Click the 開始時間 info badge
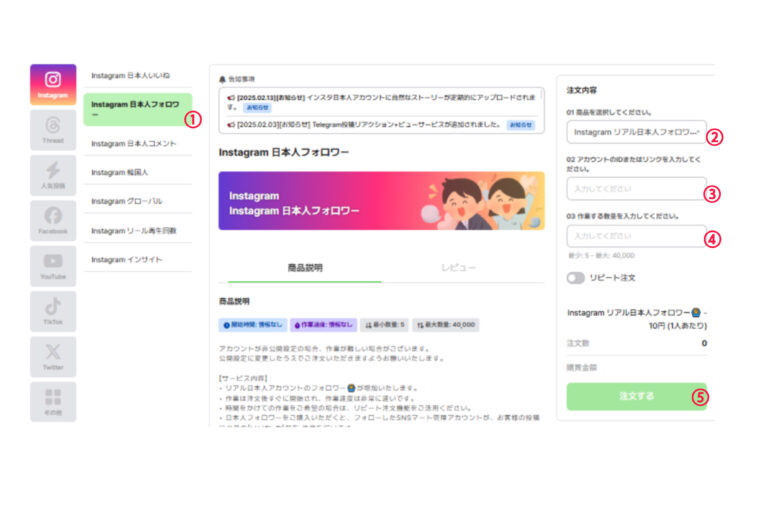 coord(253,325)
